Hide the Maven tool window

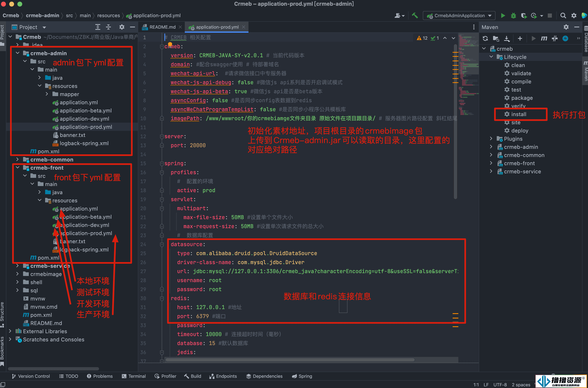click(x=577, y=27)
